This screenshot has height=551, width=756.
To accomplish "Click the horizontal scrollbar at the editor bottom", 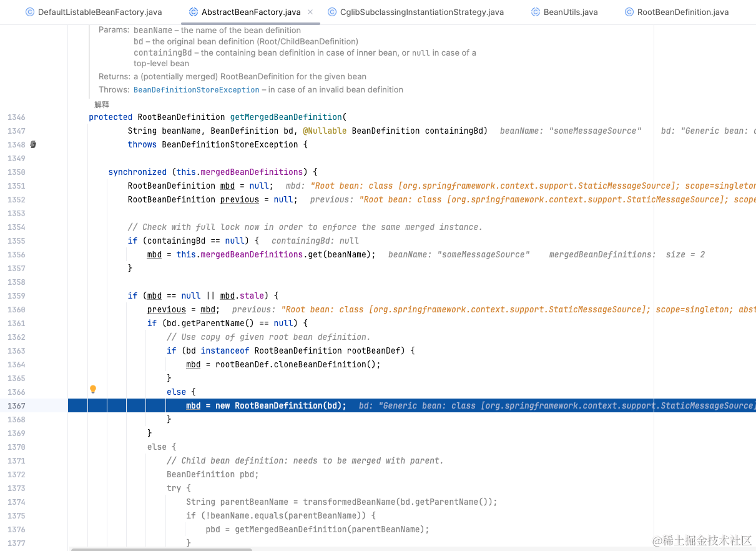I will click(x=162, y=549).
